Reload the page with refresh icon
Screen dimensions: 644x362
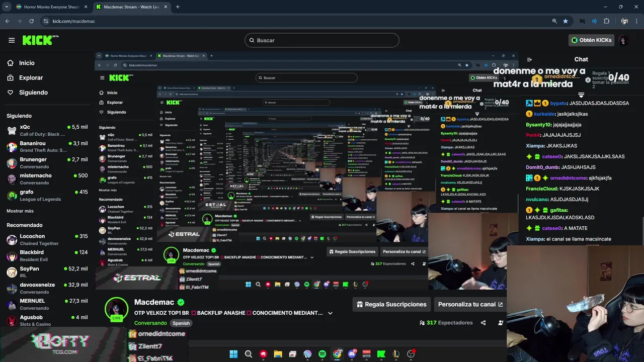click(31, 21)
